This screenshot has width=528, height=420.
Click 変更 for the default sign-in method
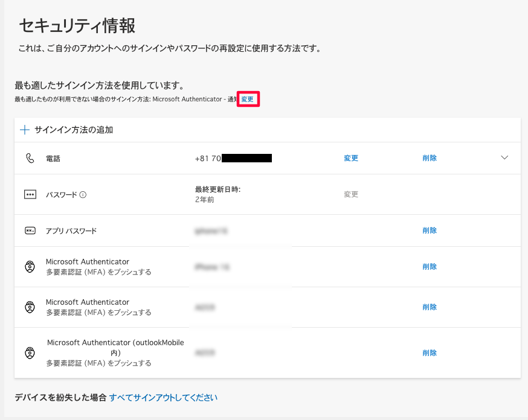(x=248, y=99)
